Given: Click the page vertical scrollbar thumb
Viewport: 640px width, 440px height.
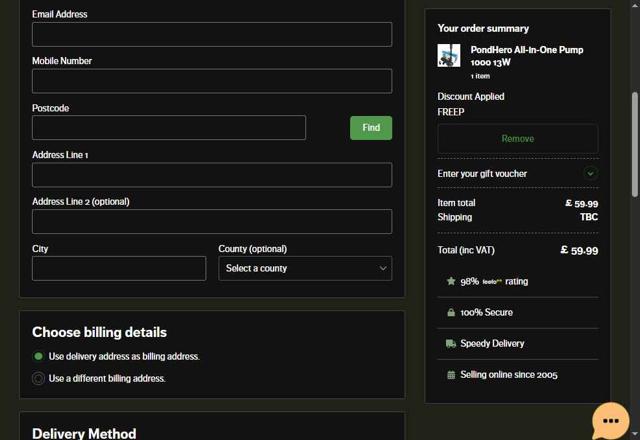Looking at the screenshot, I should click(635, 144).
